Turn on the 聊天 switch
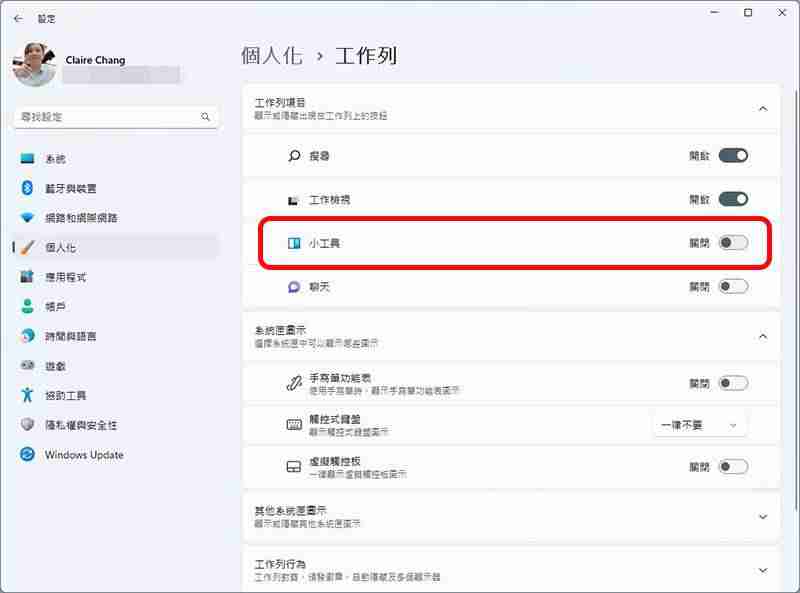Viewport: 800px width, 593px height. click(731, 286)
